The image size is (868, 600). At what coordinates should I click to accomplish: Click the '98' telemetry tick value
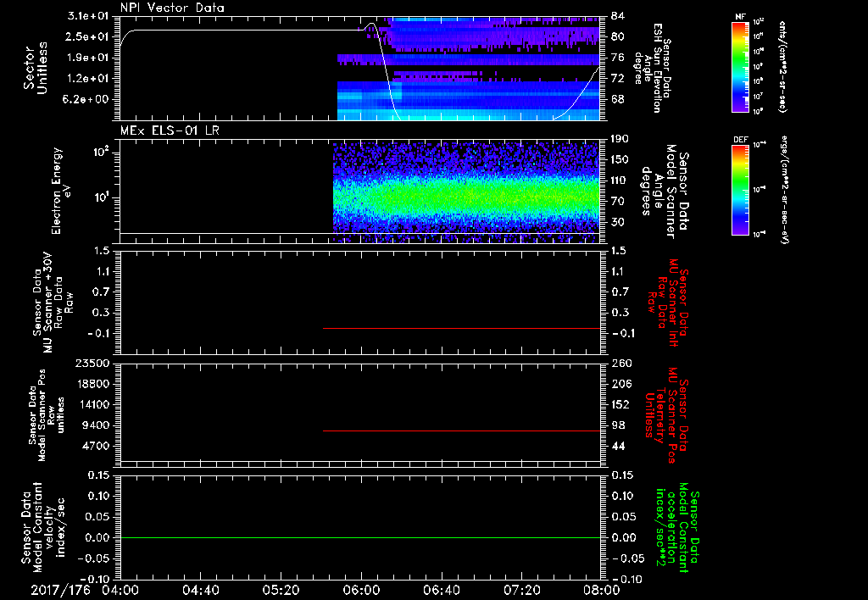tap(618, 425)
